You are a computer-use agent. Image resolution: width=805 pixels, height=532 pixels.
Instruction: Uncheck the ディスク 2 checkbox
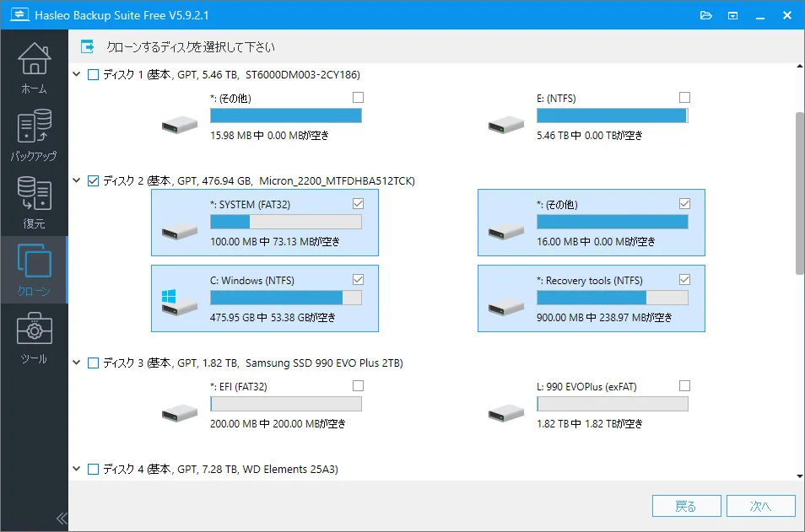(93, 181)
